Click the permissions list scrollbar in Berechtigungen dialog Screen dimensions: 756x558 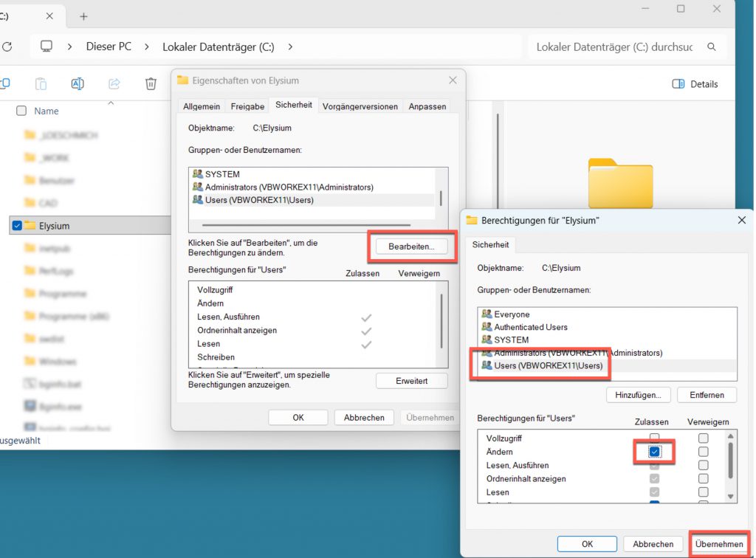730,461
